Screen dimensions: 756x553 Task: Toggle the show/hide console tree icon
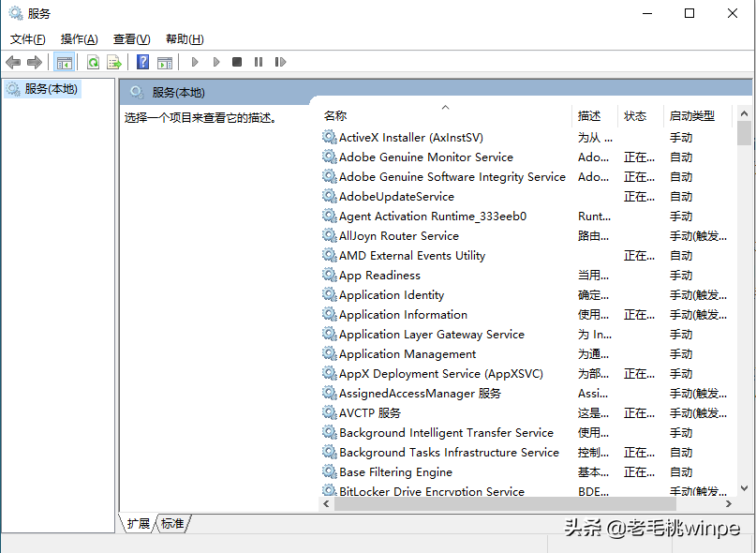pyautogui.click(x=64, y=62)
